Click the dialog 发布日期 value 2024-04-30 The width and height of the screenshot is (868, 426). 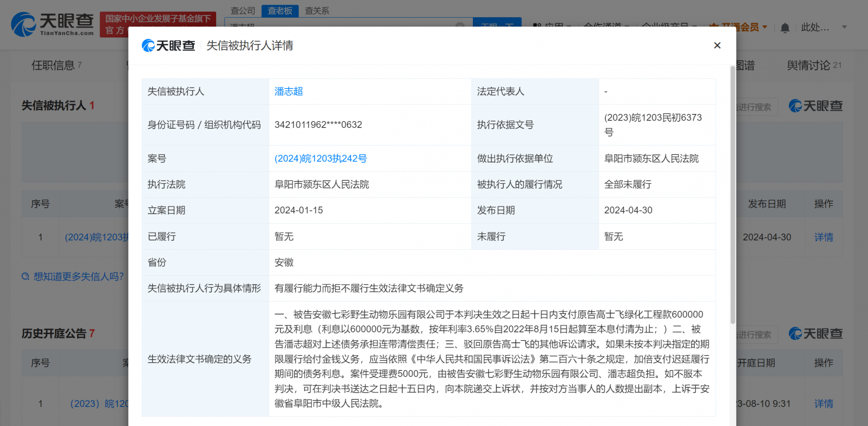click(628, 211)
